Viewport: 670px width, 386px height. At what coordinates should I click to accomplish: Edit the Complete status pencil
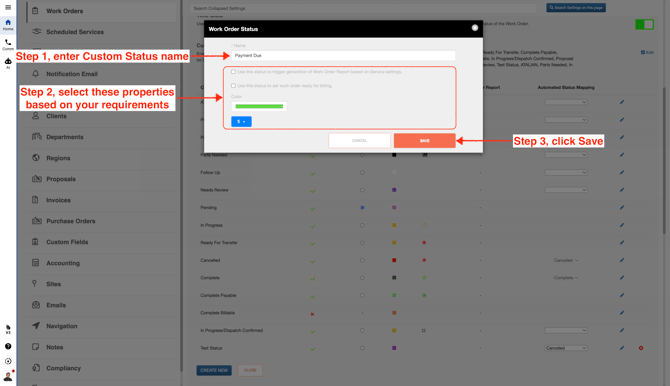point(622,278)
